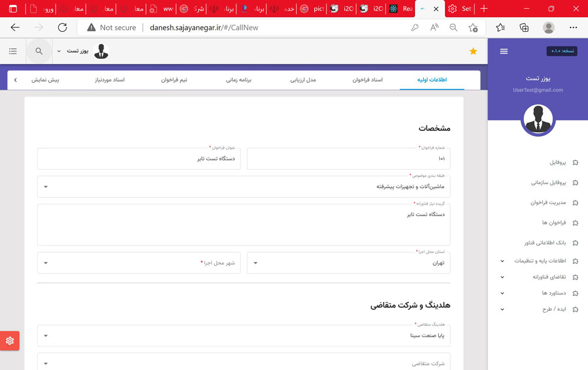Click the red floating gear button

coord(9,341)
